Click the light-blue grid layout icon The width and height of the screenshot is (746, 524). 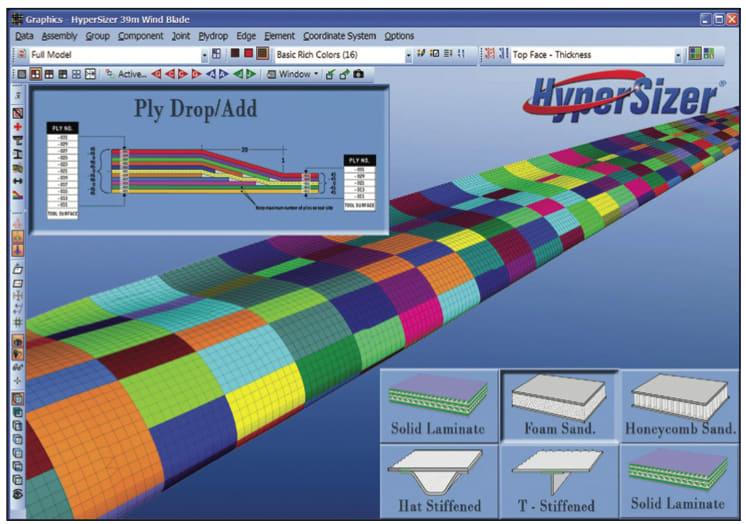click(76, 74)
